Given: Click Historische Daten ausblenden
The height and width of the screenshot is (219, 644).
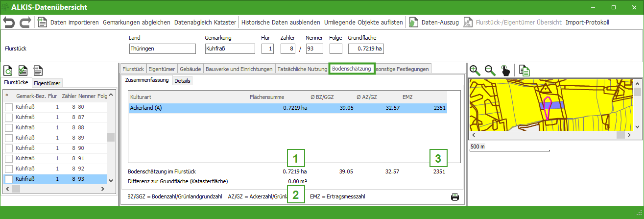Looking at the screenshot, I should point(281,23).
